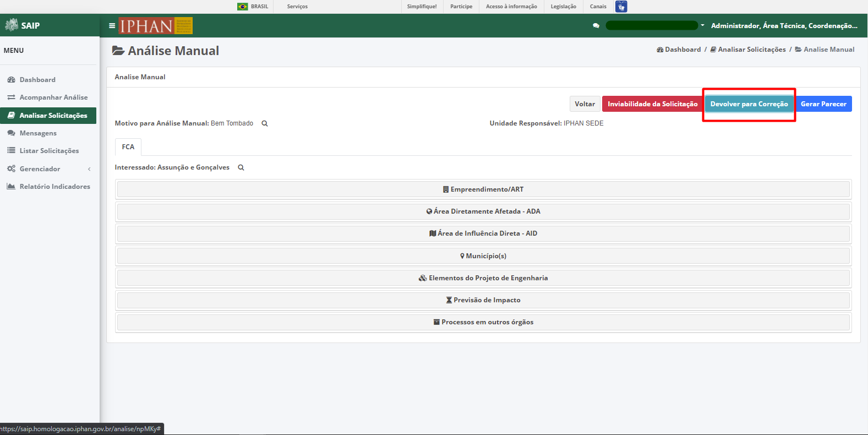
Task: Click the Análise Manual page heading
Action: [x=166, y=51]
